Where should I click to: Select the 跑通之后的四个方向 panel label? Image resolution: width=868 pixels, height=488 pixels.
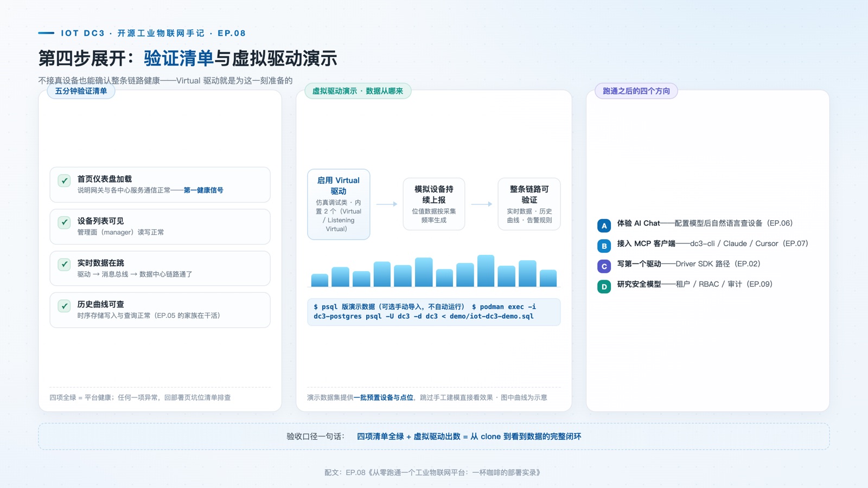point(636,91)
